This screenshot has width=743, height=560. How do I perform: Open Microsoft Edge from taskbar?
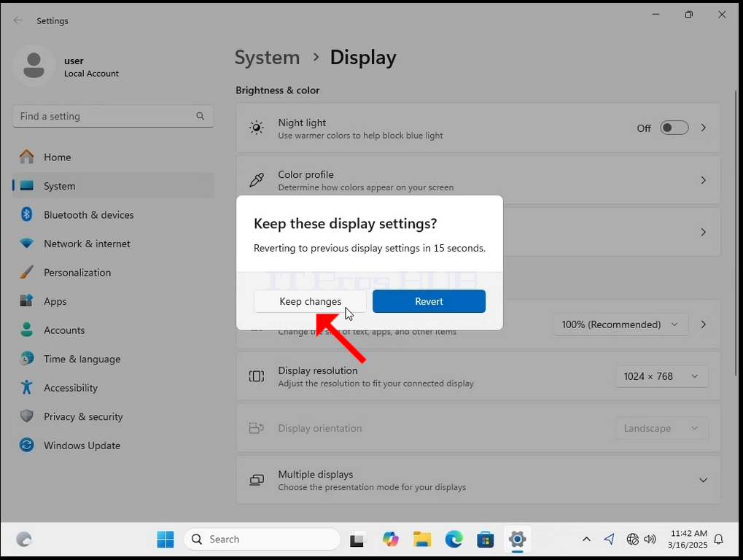pyautogui.click(x=454, y=539)
